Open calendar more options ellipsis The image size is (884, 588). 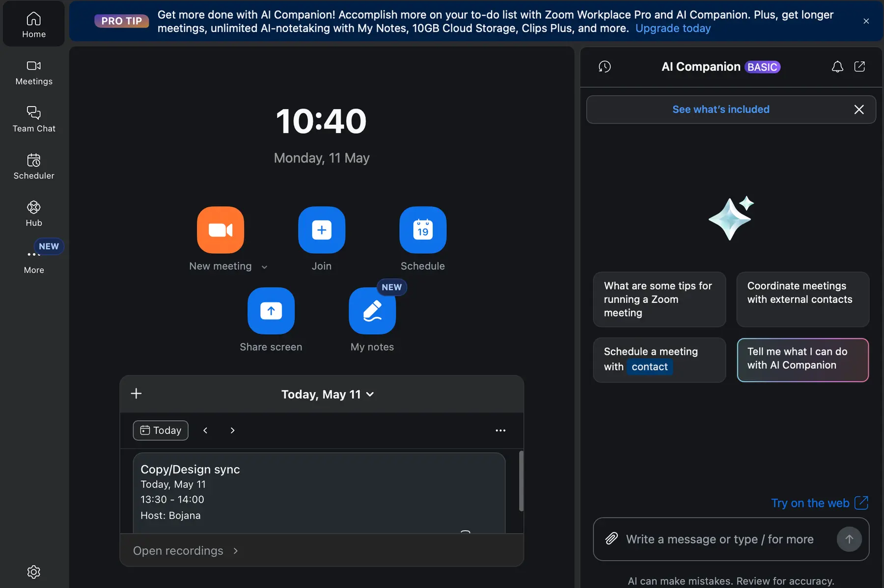[500, 430]
